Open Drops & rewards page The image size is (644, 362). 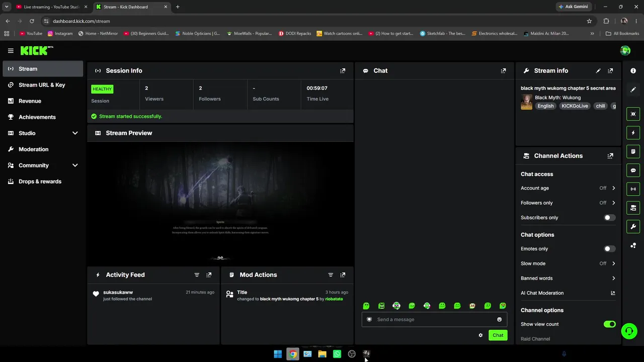[x=43, y=182]
